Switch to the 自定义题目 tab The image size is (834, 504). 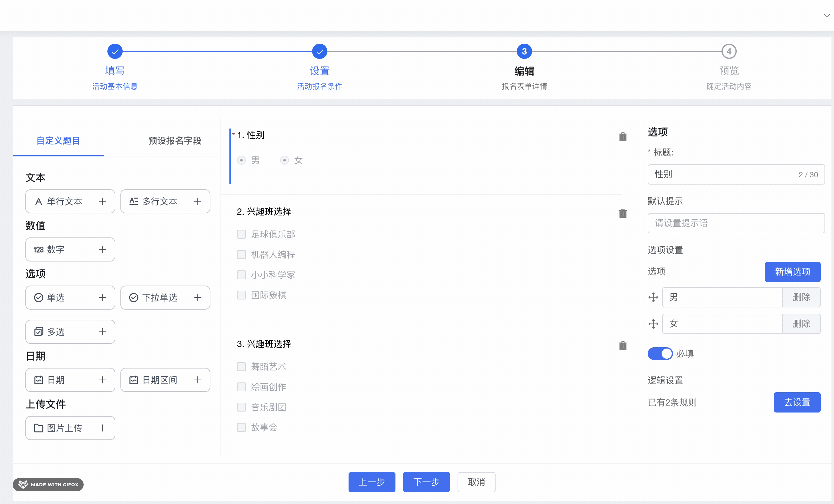coord(58,141)
